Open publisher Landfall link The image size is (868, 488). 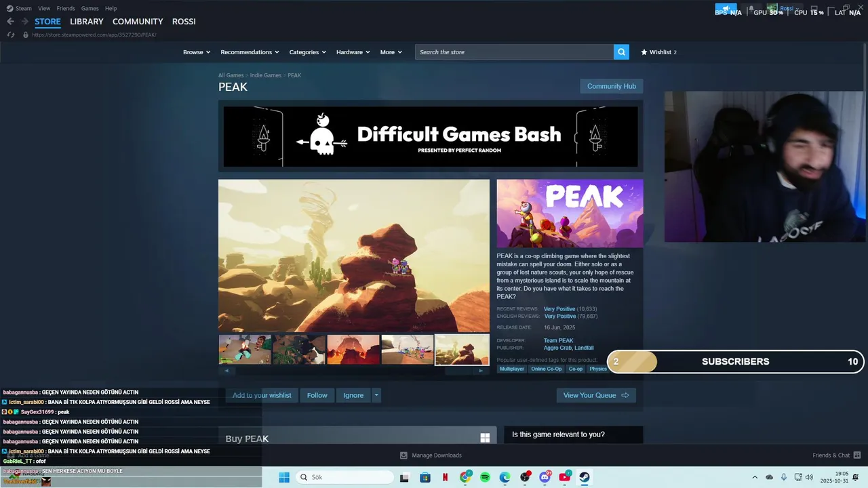pos(584,348)
